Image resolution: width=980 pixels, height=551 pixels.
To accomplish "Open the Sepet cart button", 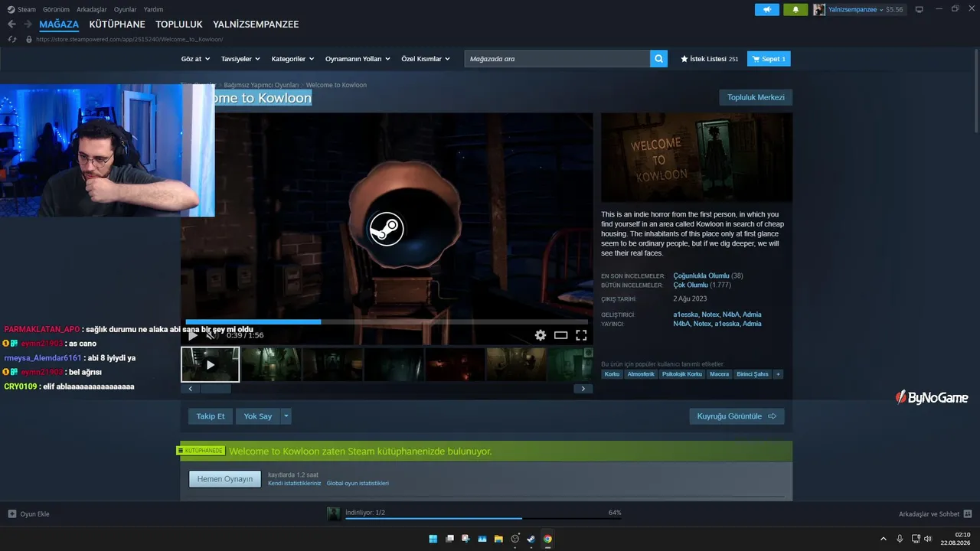I will coord(769,59).
